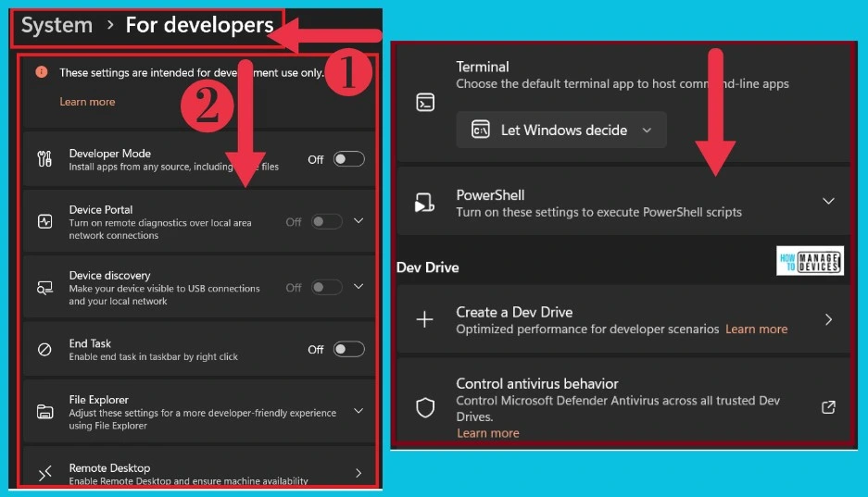Click Learn more under developer warning
Viewport: 868px width, 497px height.
click(87, 102)
